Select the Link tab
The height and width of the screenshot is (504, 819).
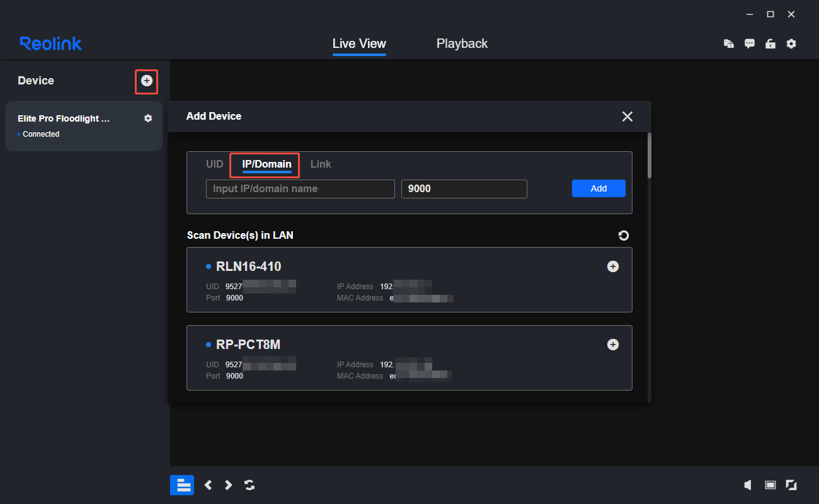point(321,164)
